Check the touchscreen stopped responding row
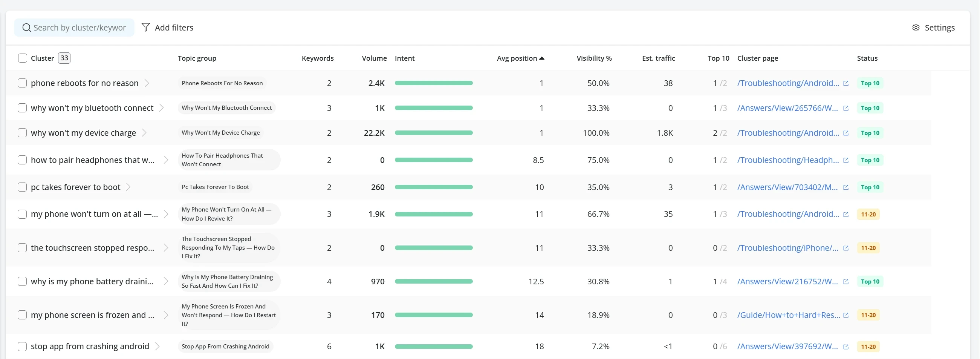Viewport: 980px width, 359px height. (x=22, y=248)
